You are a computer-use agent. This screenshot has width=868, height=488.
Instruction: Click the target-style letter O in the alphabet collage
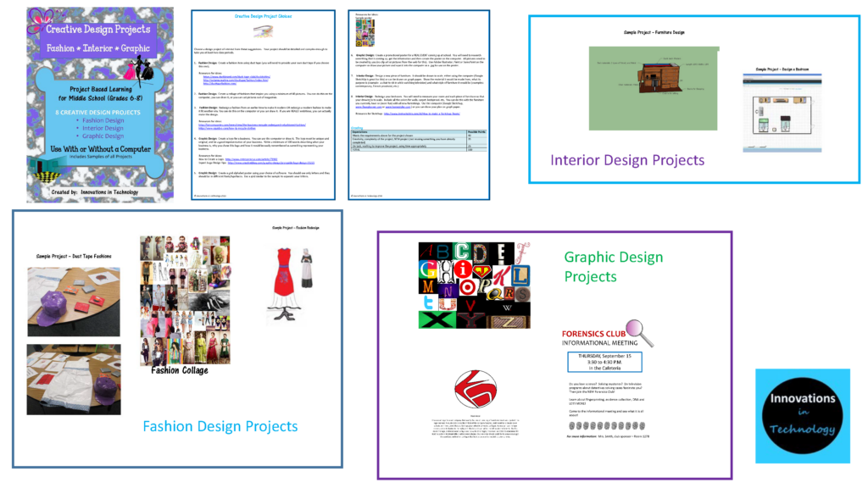[467, 287]
